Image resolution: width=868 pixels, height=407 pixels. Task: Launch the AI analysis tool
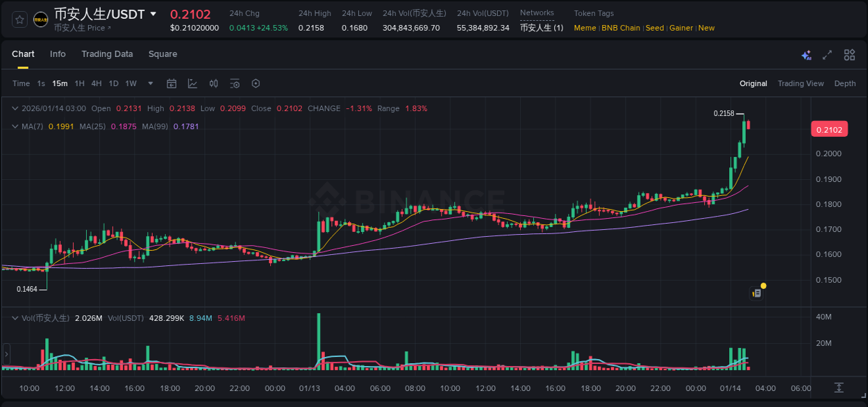tap(806, 54)
